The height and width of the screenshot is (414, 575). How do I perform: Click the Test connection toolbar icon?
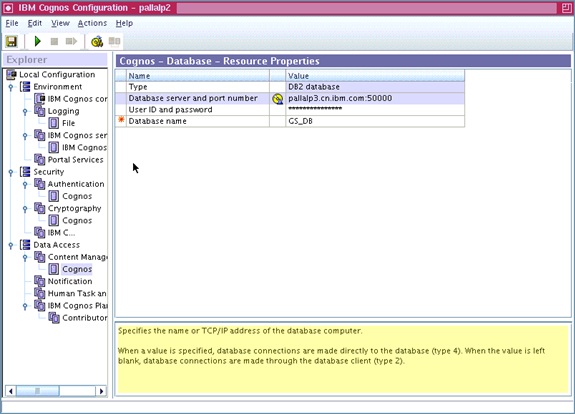click(x=97, y=41)
